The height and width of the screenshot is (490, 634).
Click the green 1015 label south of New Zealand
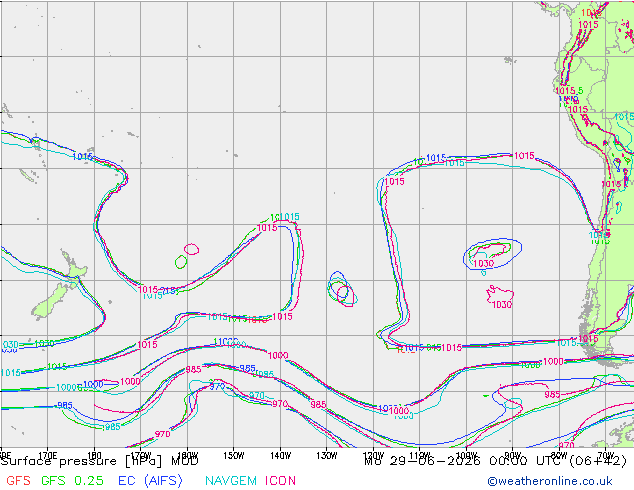click(57, 366)
